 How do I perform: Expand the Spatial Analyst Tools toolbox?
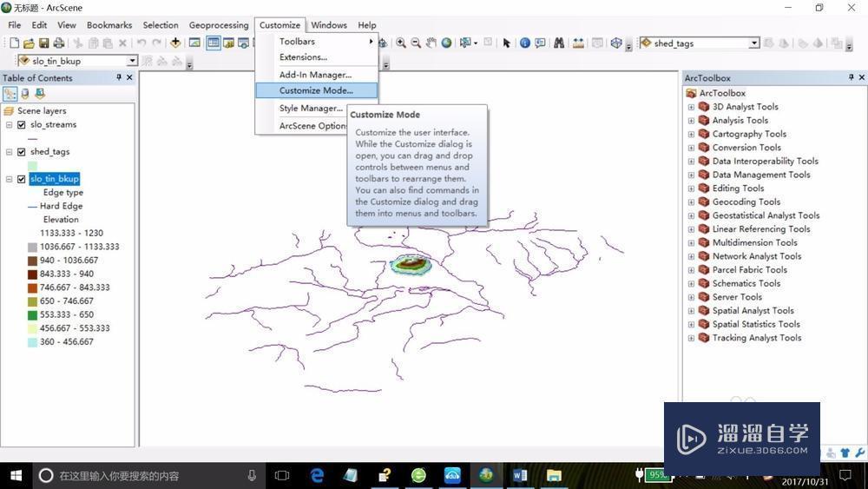pos(691,311)
